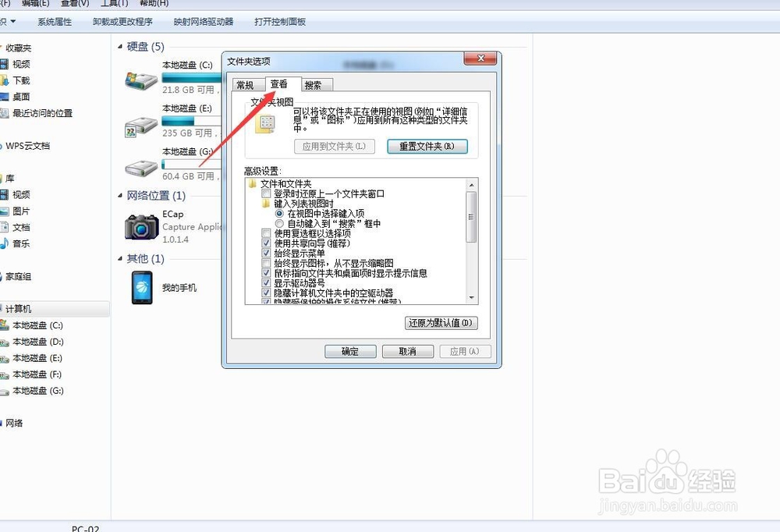Open the 组织 dropdown arrow in toolbar
This screenshot has height=532, width=780.
(13, 21)
